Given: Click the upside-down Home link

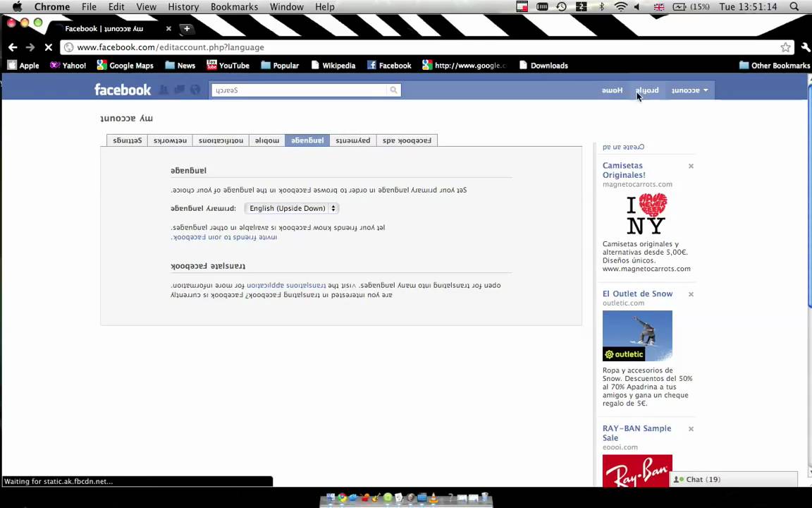Looking at the screenshot, I should tap(612, 90).
